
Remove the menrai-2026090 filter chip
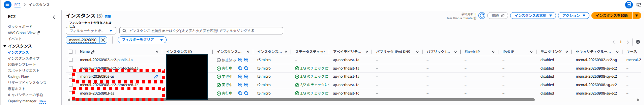tap(103, 40)
